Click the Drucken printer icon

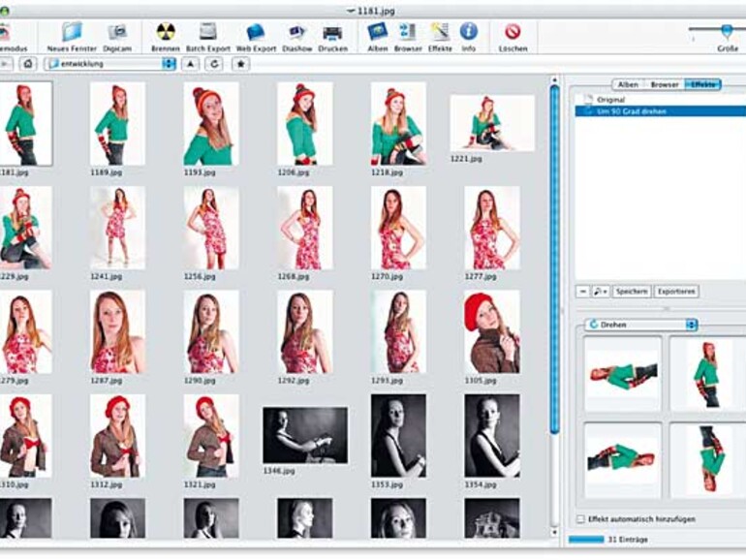click(332, 33)
